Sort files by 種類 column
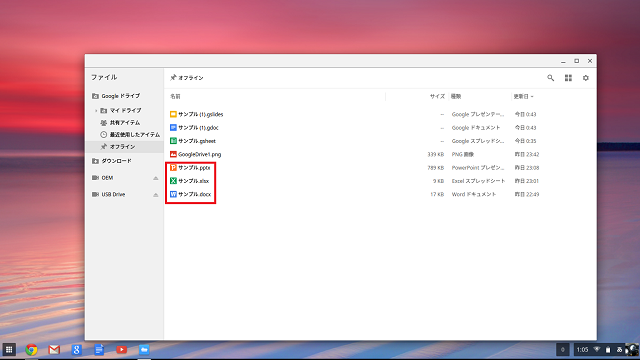Image resolution: width=640 pixels, height=360 pixels. coord(456,96)
